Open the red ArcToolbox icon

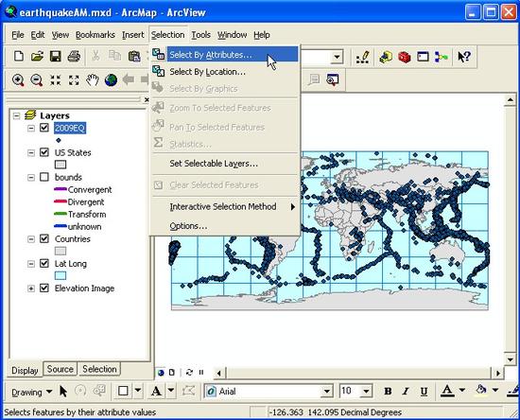click(x=405, y=57)
